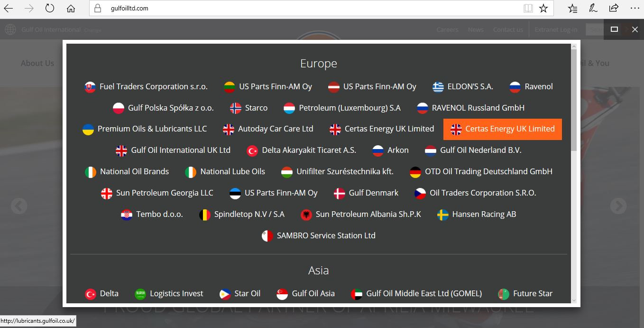Viewport: 644px width, 328px height.
Task: Open the browser home page icon
Action: [71, 8]
